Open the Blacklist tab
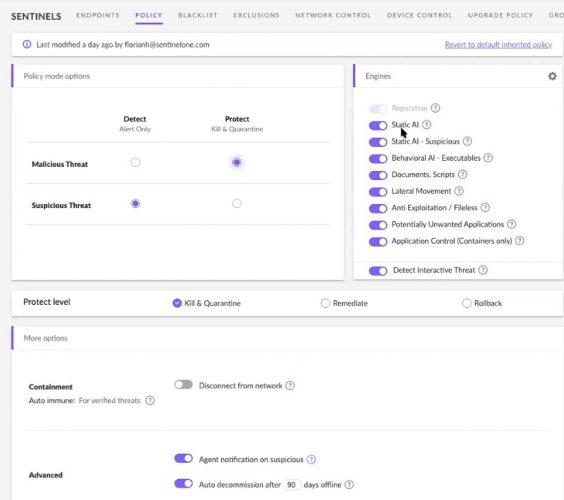 point(198,15)
